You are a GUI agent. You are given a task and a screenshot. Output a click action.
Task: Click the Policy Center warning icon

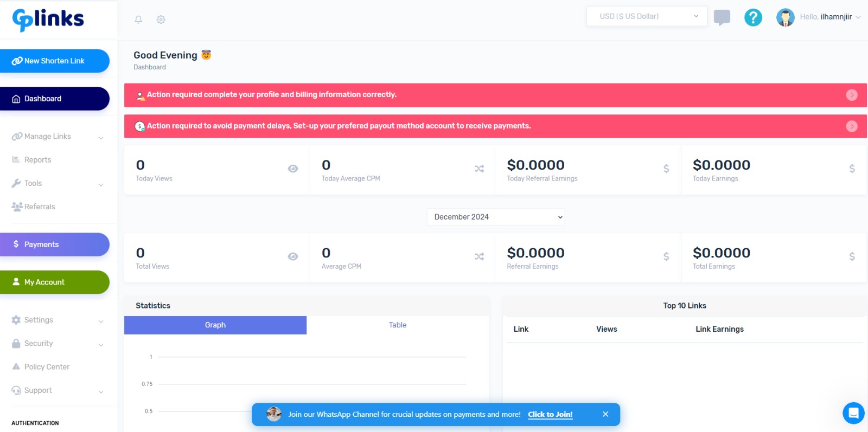[x=16, y=366]
